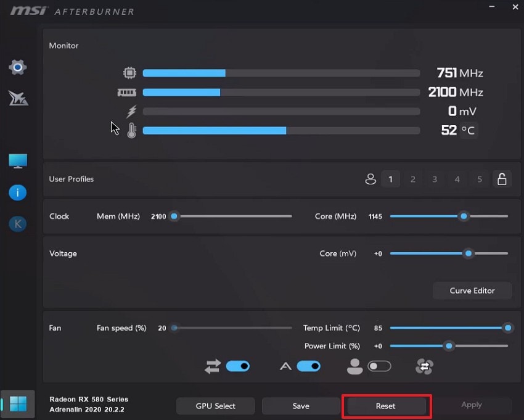Click the Windows logo skin icon
524x420 pixels.
(18, 403)
